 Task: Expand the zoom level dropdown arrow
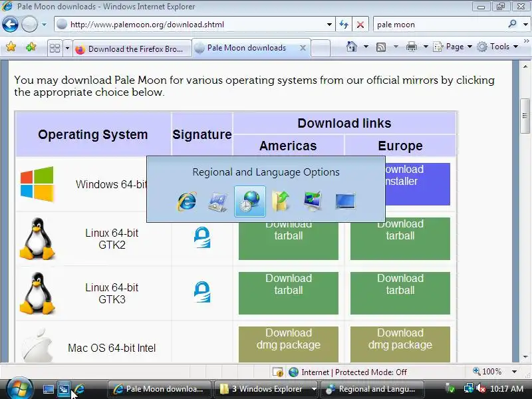[514, 372]
